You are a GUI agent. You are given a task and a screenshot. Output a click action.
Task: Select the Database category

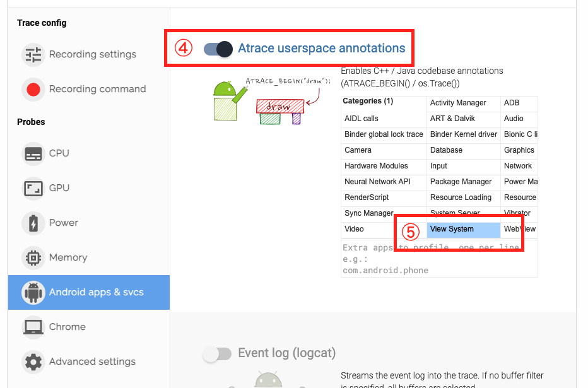click(464, 150)
